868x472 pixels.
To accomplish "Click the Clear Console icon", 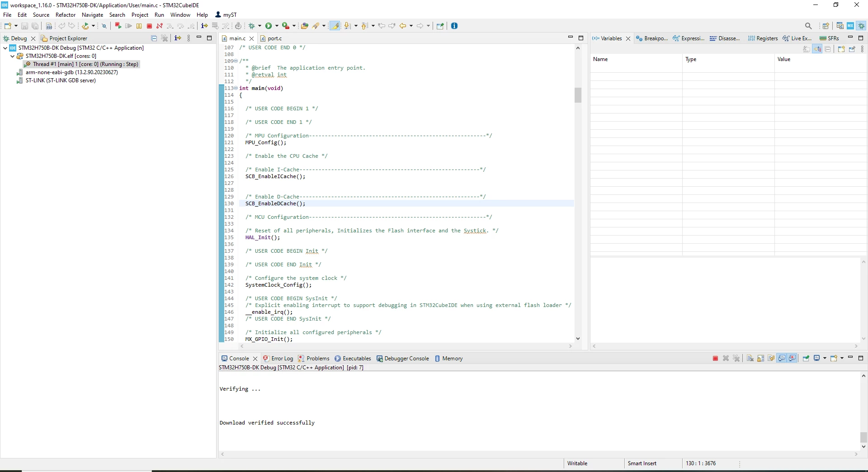I will pyautogui.click(x=750, y=359).
